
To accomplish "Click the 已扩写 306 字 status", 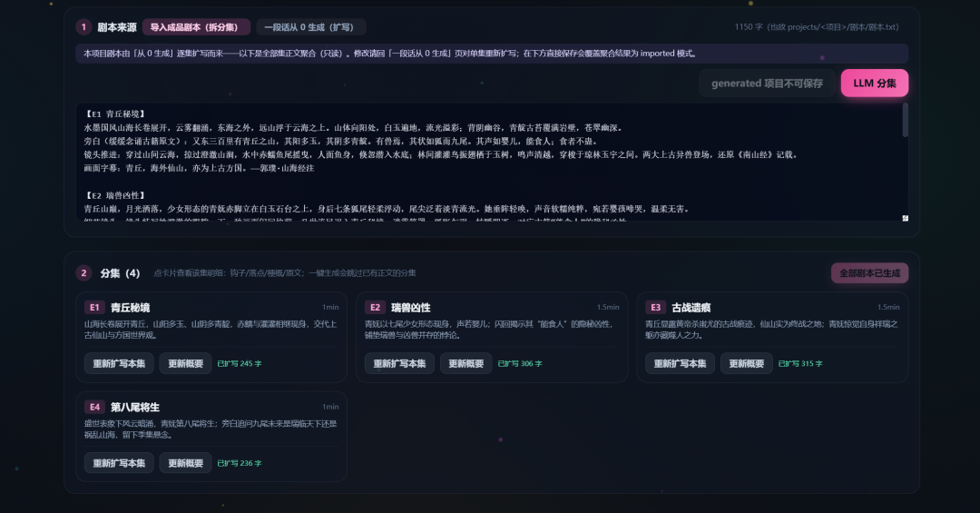I will tap(520, 363).
